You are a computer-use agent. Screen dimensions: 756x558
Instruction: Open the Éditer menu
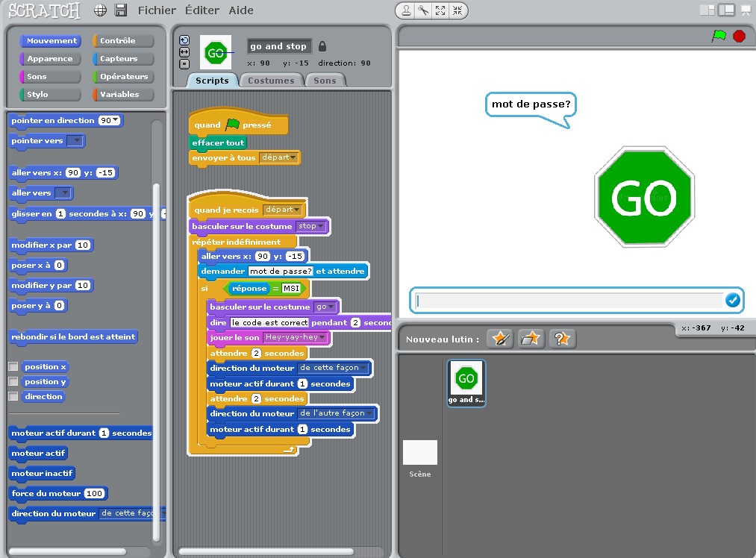pyautogui.click(x=202, y=10)
